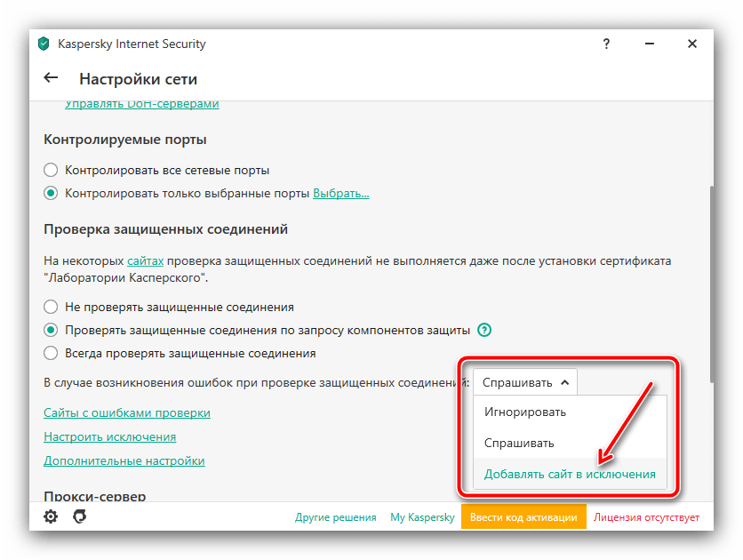Open help via question mark in title bar
743x560 pixels.
[x=606, y=44]
